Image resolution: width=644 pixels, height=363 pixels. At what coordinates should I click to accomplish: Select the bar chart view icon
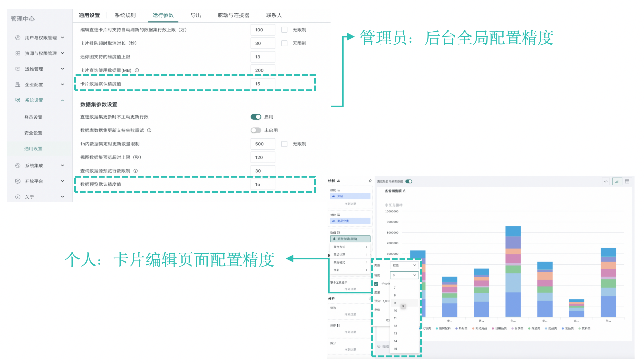click(x=617, y=181)
